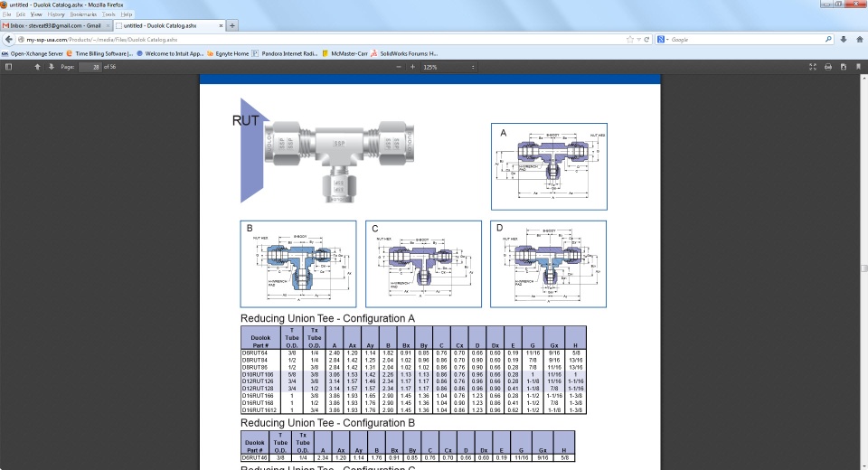Open the SolidWorks Forums bookmark

(x=405, y=53)
